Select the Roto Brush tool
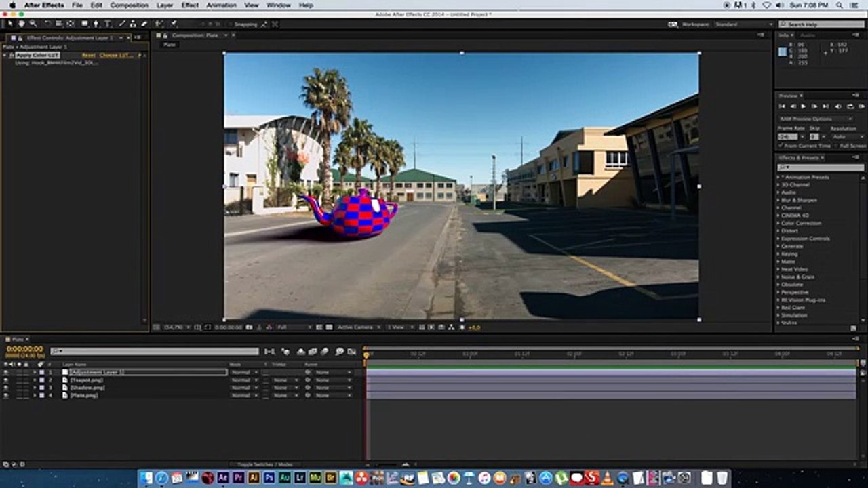868x488 pixels. click(159, 24)
